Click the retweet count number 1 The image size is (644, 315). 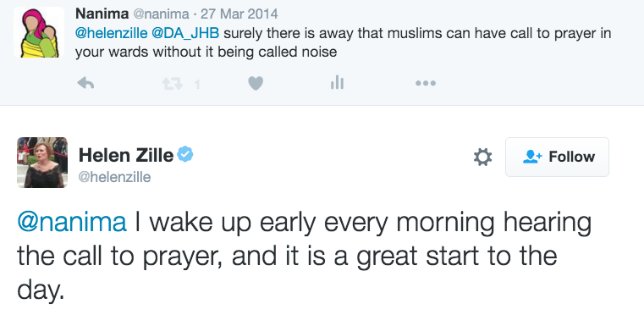(x=197, y=85)
